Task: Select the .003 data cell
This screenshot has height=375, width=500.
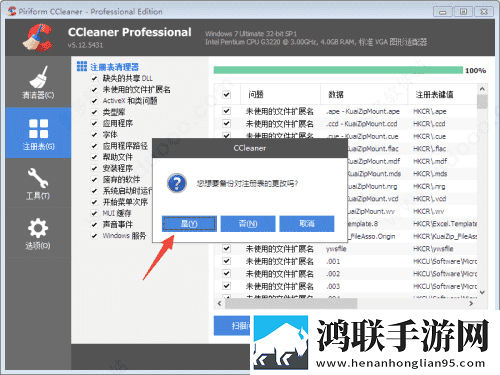Action: pyautogui.click(x=333, y=286)
